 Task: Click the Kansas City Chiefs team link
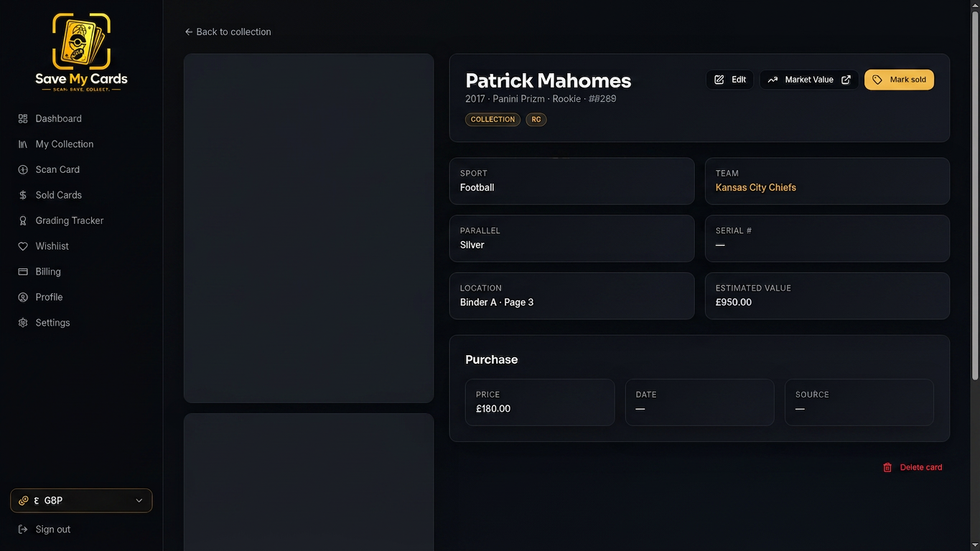pyautogui.click(x=756, y=187)
